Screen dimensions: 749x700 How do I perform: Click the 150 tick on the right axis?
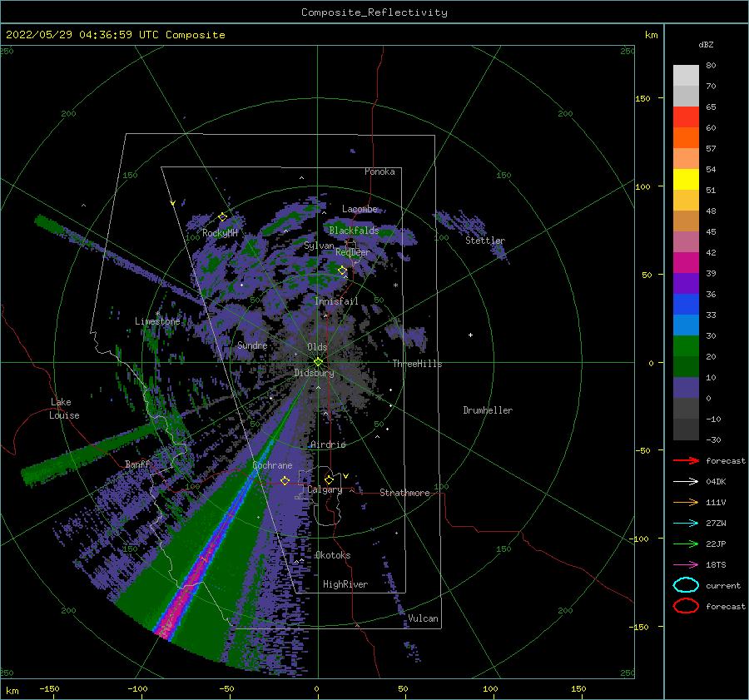click(x=642, y=98)
